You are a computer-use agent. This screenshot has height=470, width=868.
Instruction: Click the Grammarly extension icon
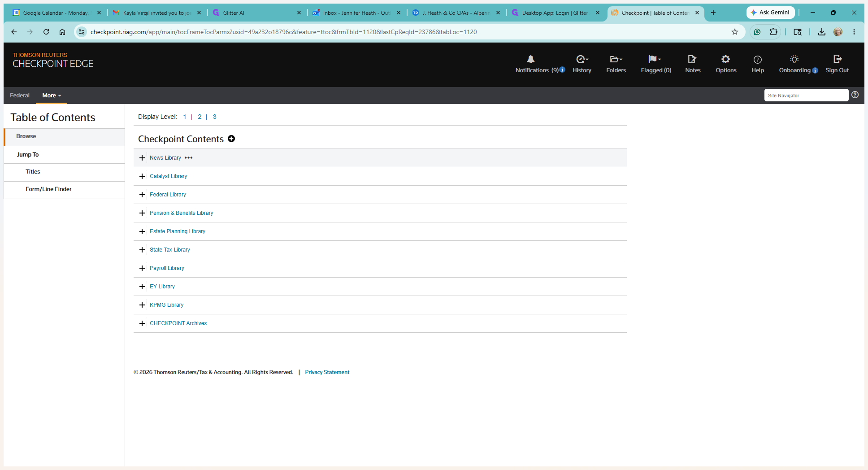click(x=757, y=32)
